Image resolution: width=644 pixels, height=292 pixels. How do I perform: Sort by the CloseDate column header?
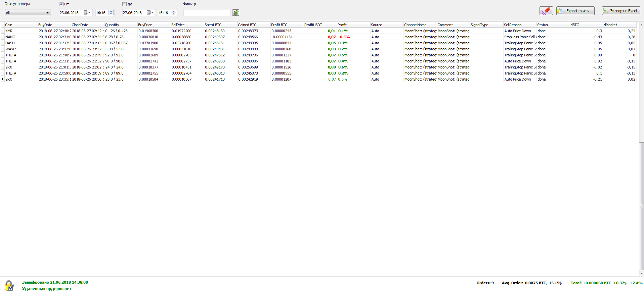pos(87,25)
